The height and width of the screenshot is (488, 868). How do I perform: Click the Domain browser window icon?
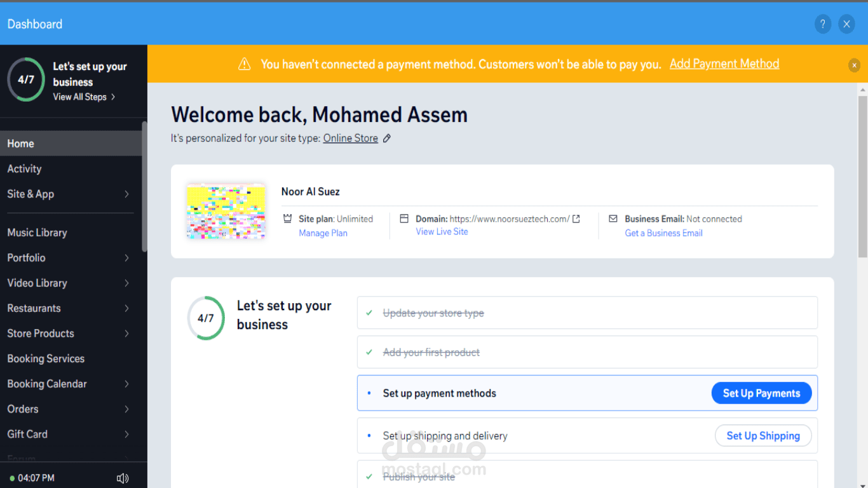404,219
